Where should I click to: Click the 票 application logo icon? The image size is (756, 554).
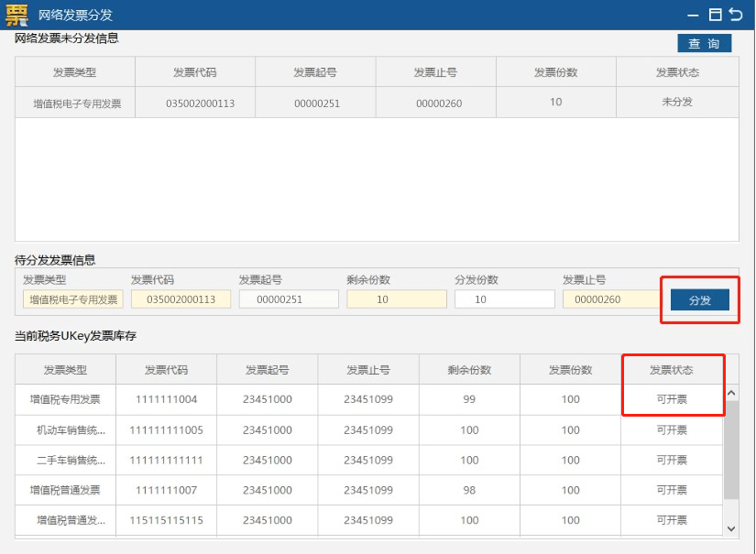coord(16,15)
